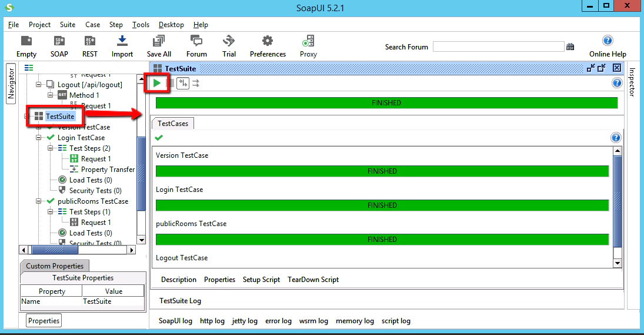Viewport: 644px width, 335px height.
Task: Click Version TestCase FINISHED progress bar
Action: point(382,171)
